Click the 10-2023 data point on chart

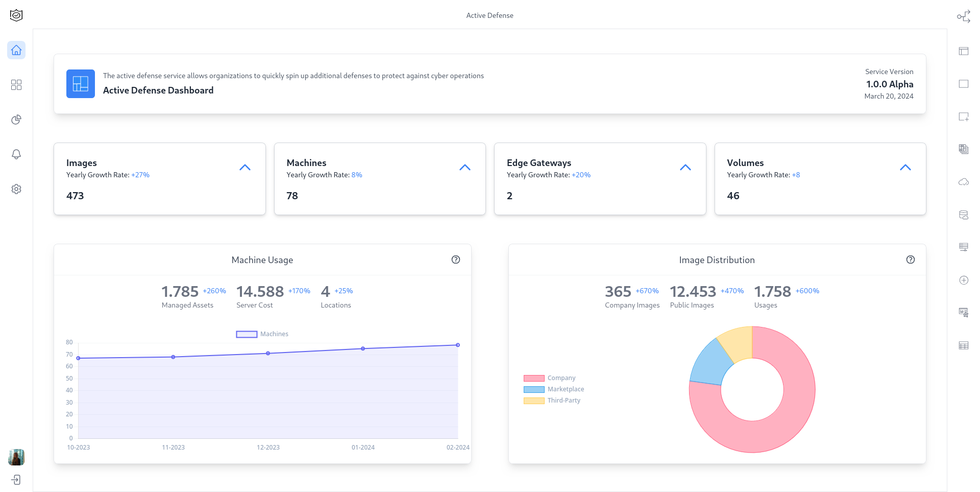[79, 358]
